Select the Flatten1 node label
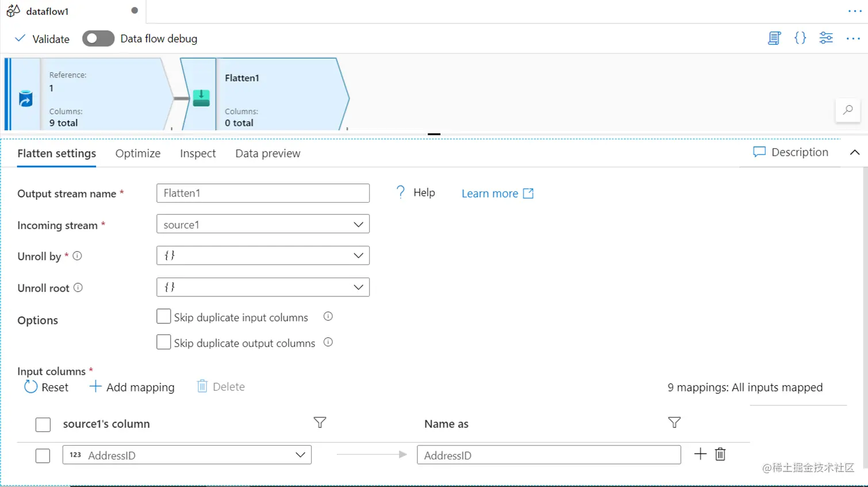Screen dimensions: 868x487 (x=242, y=78)
